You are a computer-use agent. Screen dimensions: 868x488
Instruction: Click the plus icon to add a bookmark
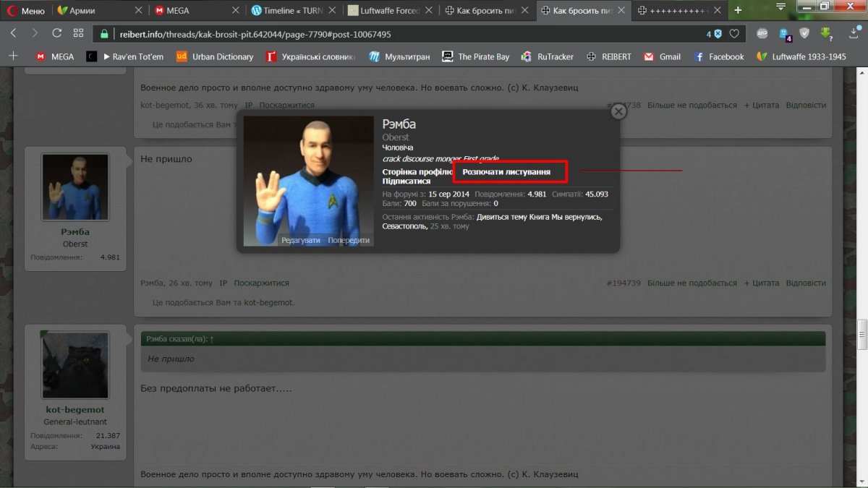pyautogui.click(x=13, y=56)
